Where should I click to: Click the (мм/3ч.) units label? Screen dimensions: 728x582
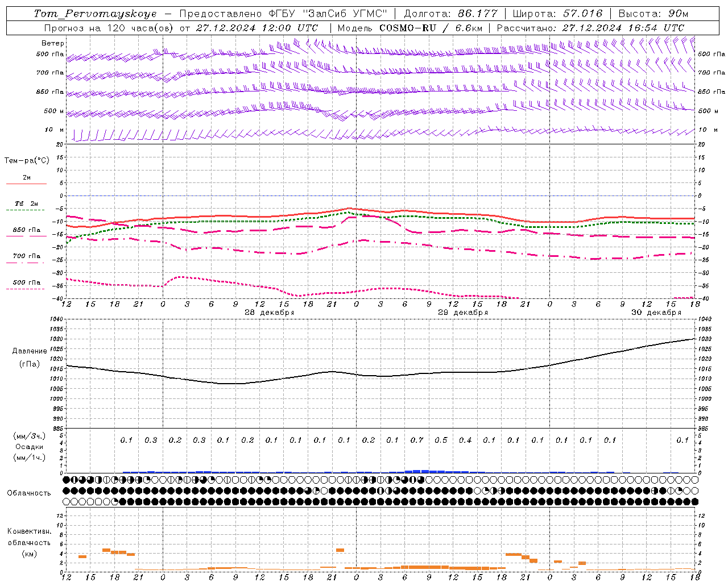tap(29, 436)
